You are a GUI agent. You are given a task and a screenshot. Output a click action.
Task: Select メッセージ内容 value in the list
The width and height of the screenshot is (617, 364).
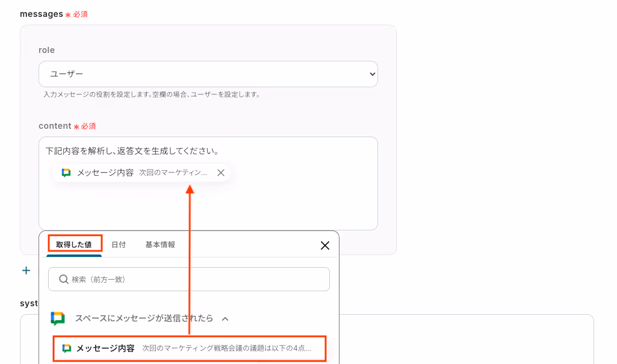tap(190, 348)
